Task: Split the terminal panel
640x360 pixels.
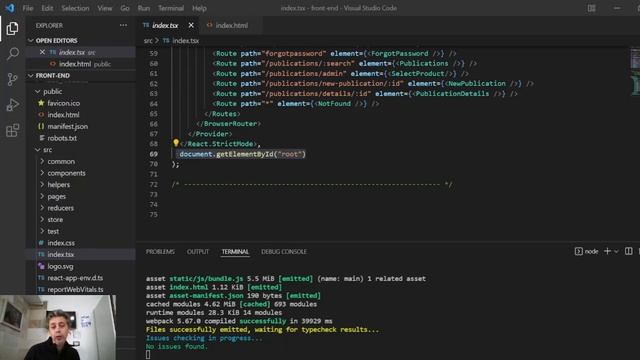Action: click(x=629, y=251)
